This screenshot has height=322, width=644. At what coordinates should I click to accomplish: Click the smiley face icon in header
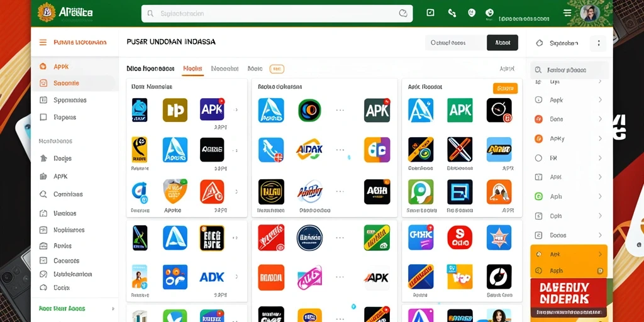pos(472,13)
